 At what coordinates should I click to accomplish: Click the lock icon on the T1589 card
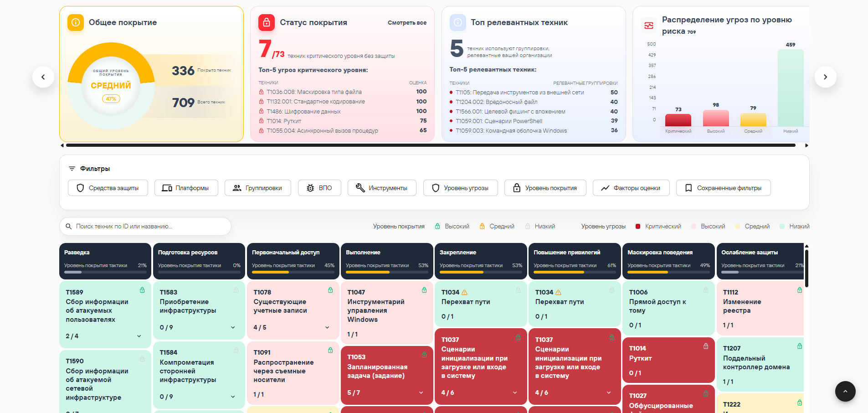click(142, 290)
